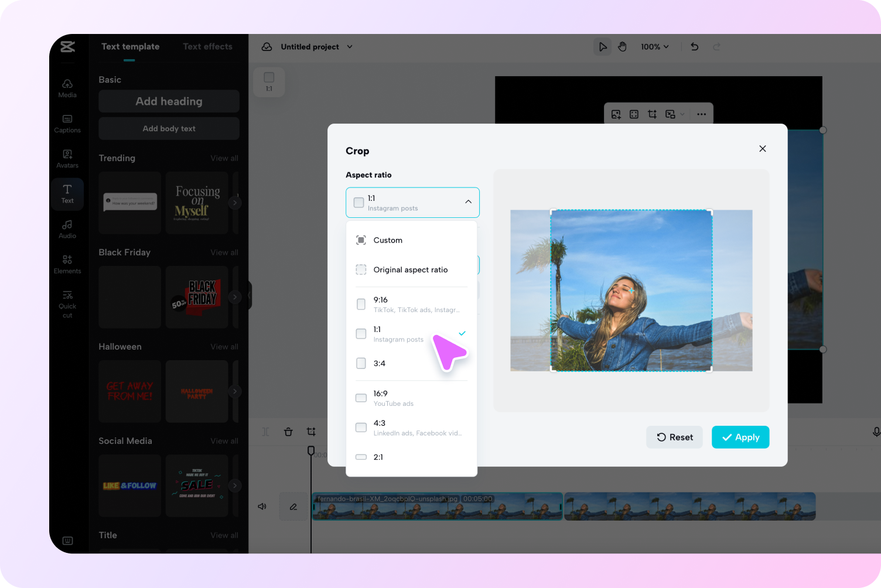Click View all for Trending
The image size is (881, 588).
point(224,158)
